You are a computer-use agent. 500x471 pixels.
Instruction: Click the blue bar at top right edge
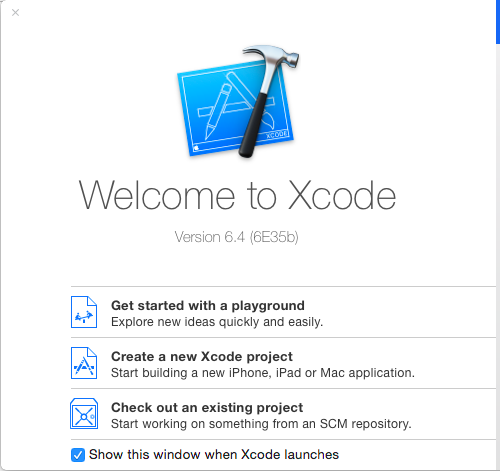pos(498,22)
